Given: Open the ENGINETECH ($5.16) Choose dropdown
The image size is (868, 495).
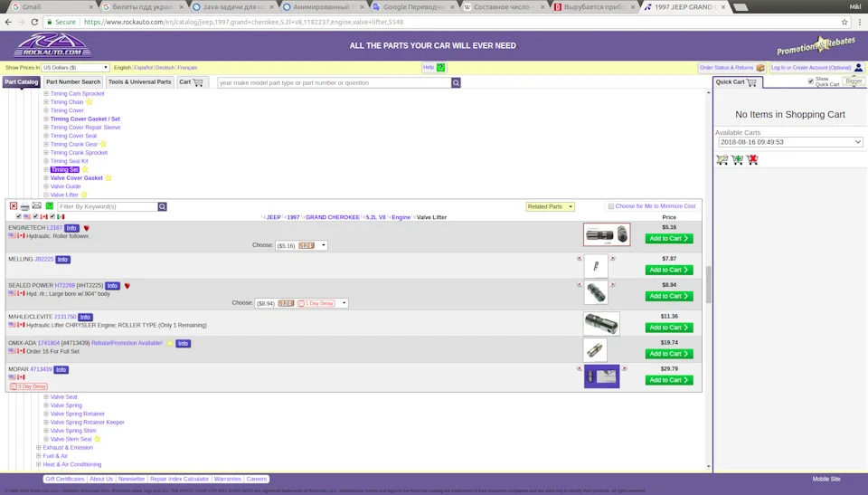Looking at the screenshot, I should click(302, 245).
